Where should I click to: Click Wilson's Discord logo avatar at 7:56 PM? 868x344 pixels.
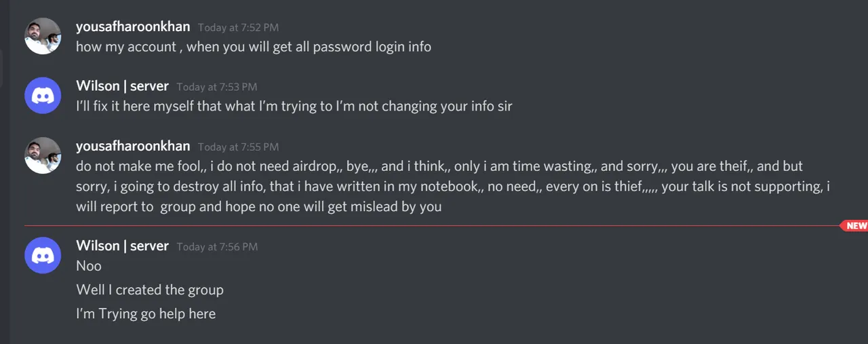point(43,255)
